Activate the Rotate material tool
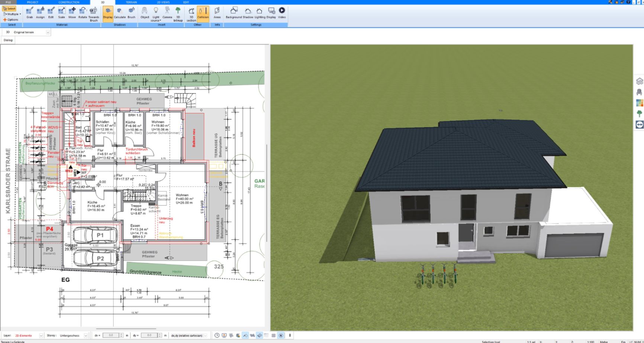This screenshot has width=644, height=343. tap(83, 13)
